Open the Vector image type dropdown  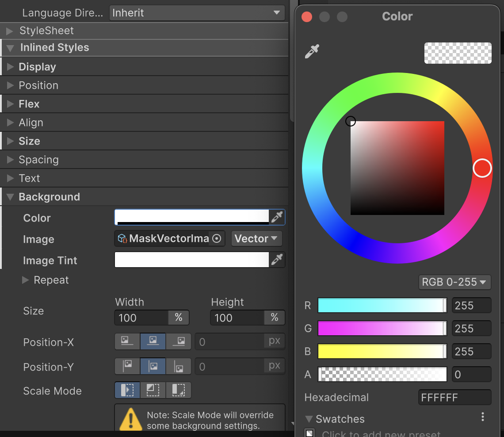coord(256,238)
